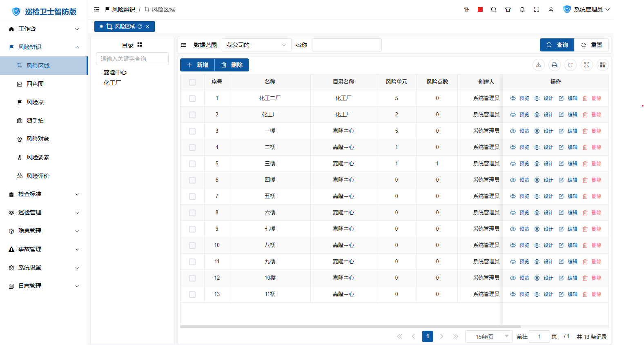Close the 风险区域 tab
This screenshot has height=345, width=644.
pos(147,27)
